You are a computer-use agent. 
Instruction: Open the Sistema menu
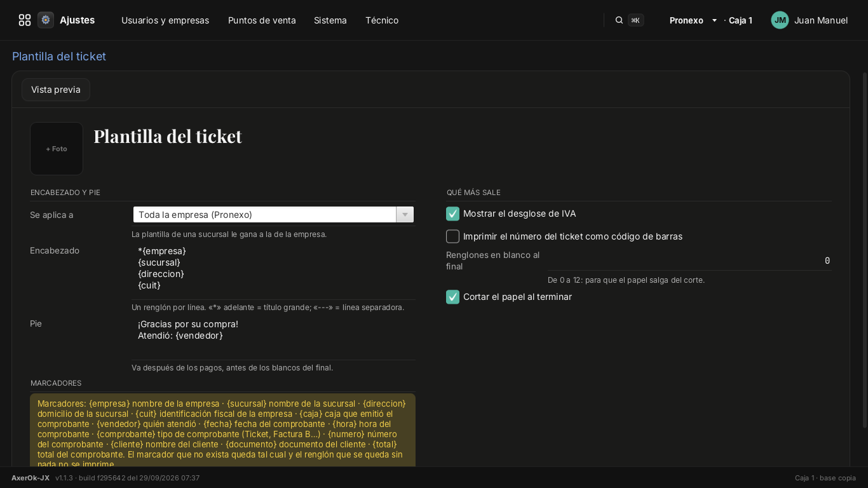click(x=330, y=20)
